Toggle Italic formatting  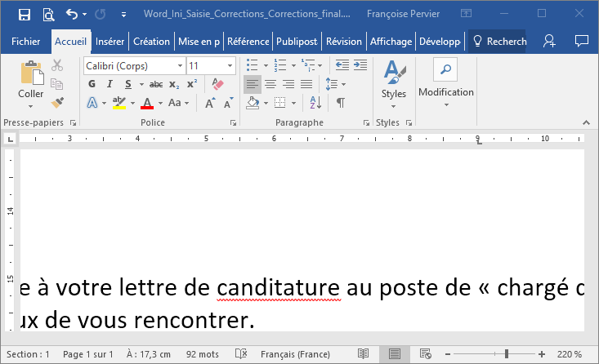110,84
